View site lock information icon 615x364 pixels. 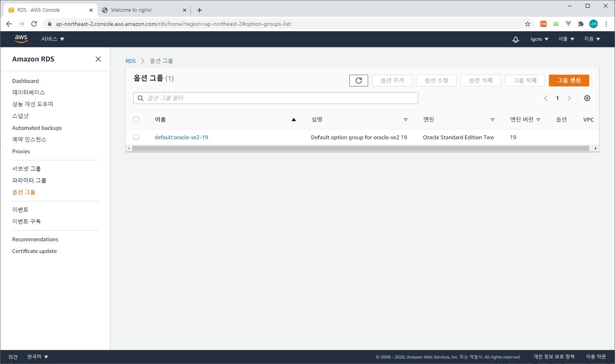(49, 24)
